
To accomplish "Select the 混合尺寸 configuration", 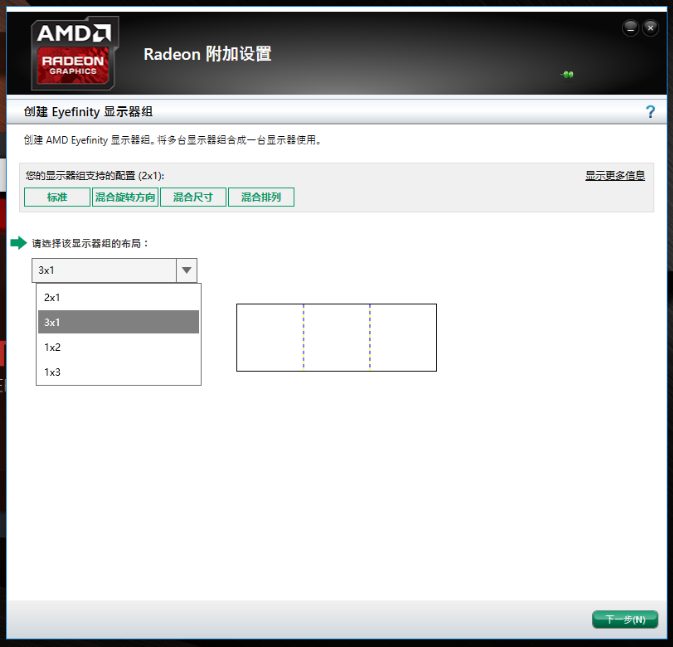I will 193,197.
